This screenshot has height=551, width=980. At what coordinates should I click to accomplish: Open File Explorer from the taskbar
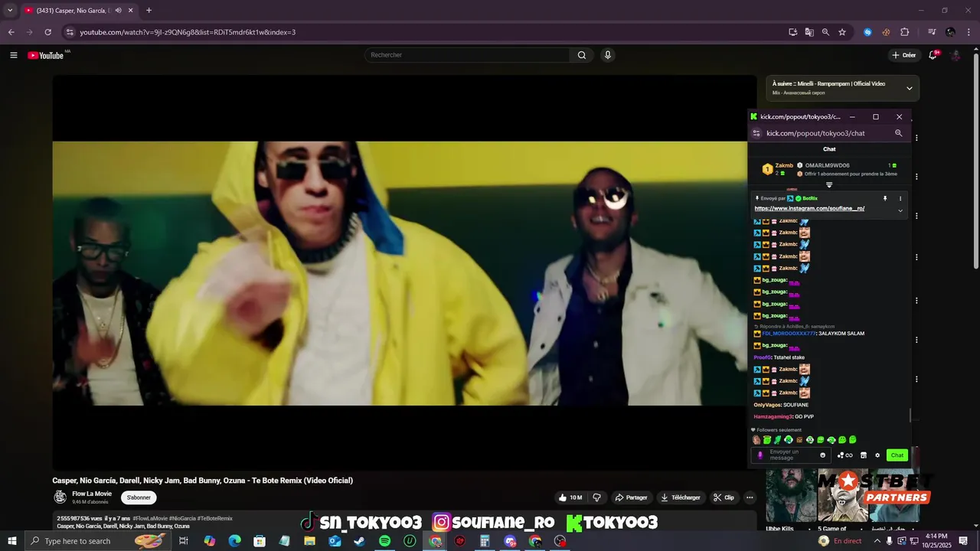click(x=309, y=541)
